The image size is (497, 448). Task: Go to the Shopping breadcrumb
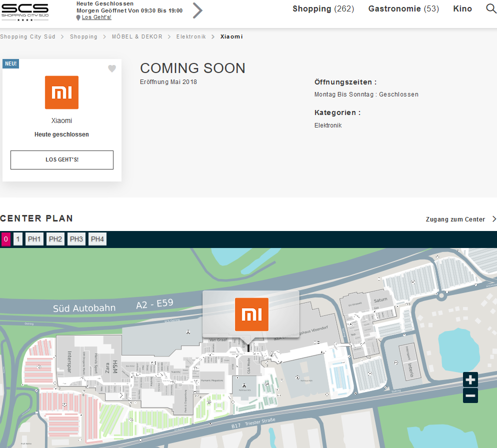[83, 37]
